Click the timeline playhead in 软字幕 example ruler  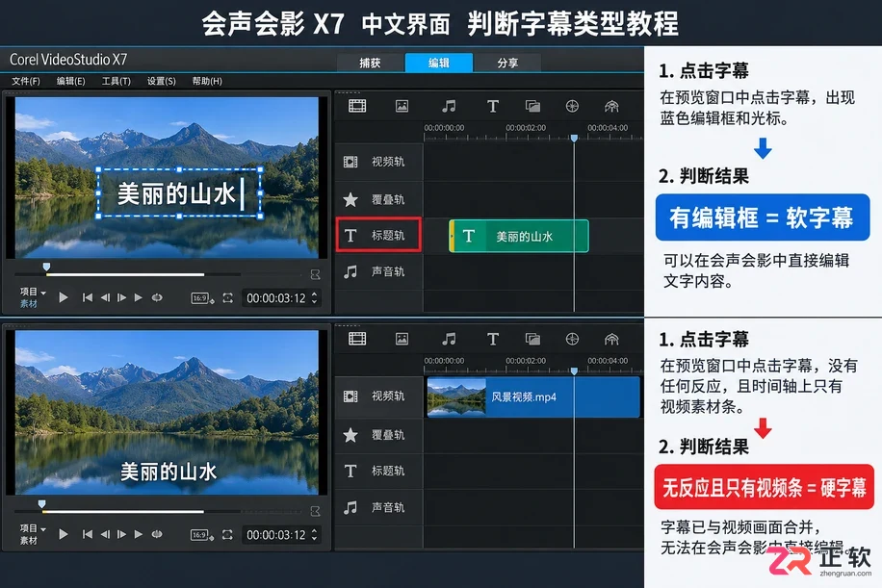[x=574, y=138]
